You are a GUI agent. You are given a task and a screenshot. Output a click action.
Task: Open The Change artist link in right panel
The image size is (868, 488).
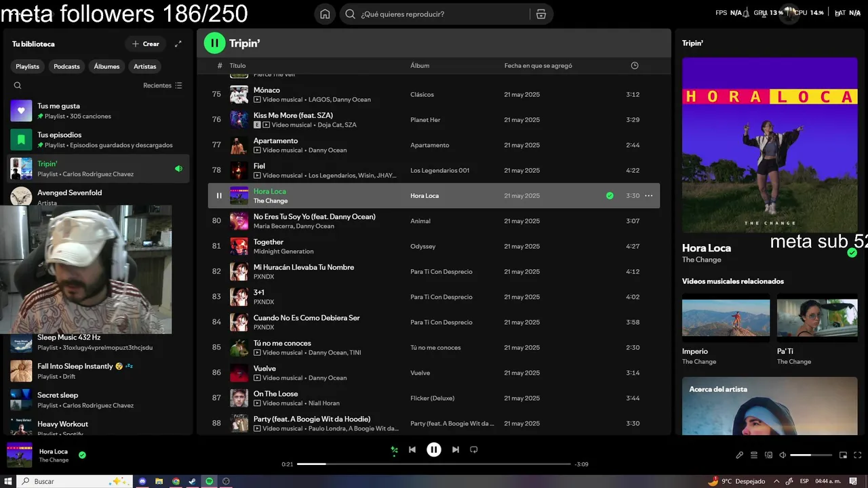[701, 260]
